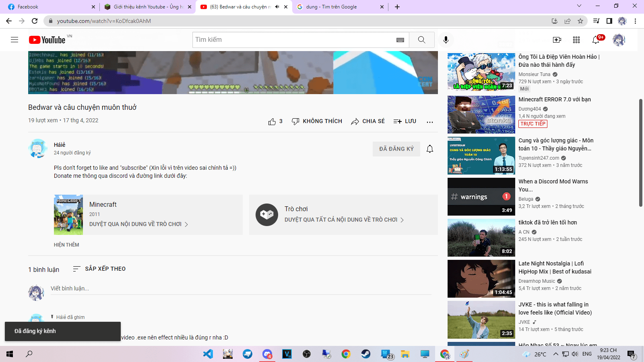Open the three-dot more actions menu under the video
644x362 pixels.
pyautogui.click(x=430, y=121)
